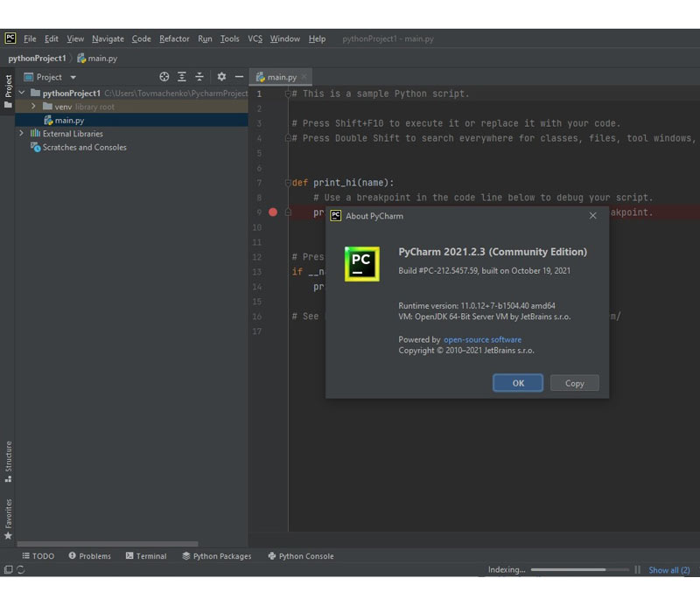Screen dimensions: 700x599
Task: Click OK in the About PyCharm dialog
Action: (518, 383)
